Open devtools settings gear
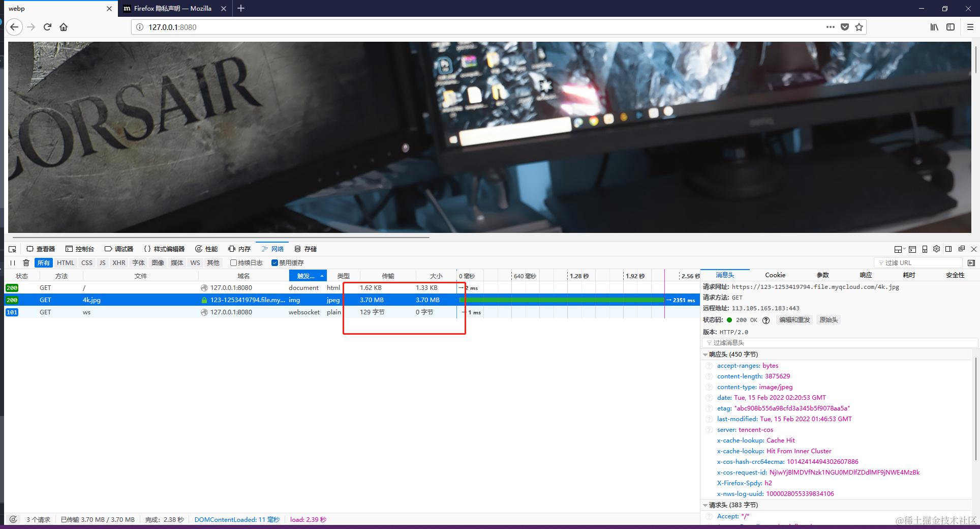 point(936,249)
